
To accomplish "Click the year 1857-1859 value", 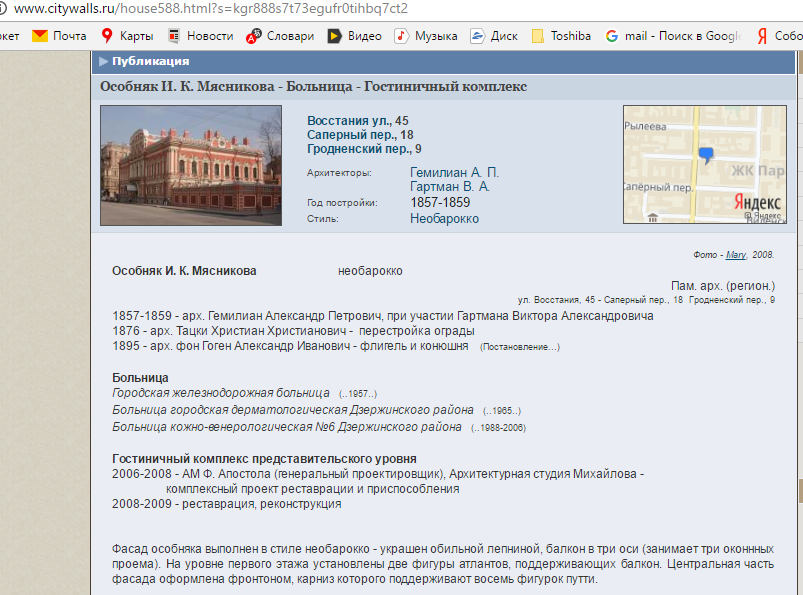I will coord(440,202).
